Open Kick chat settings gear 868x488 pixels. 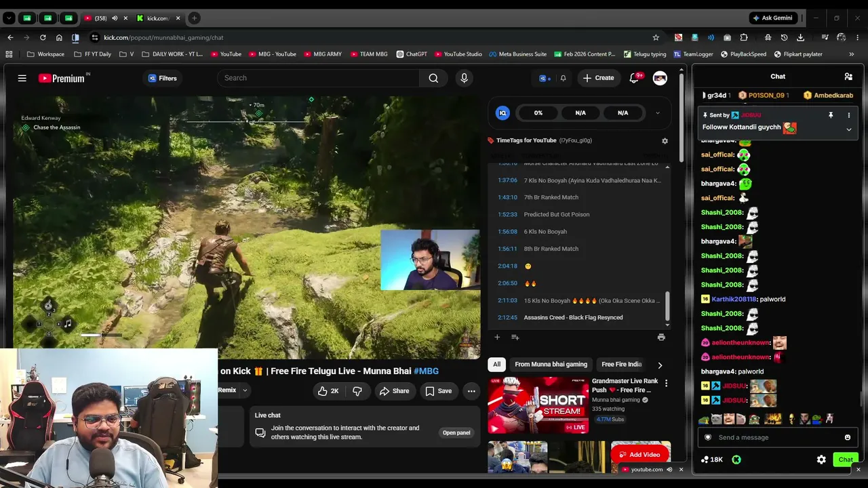pos(821,460)
